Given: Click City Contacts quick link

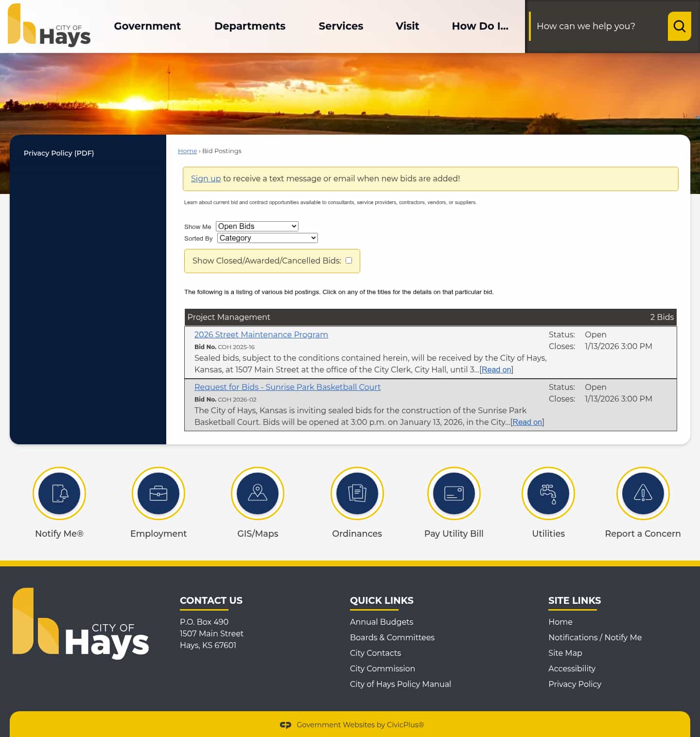Looking at the screenshot, I should pos(375,653).
